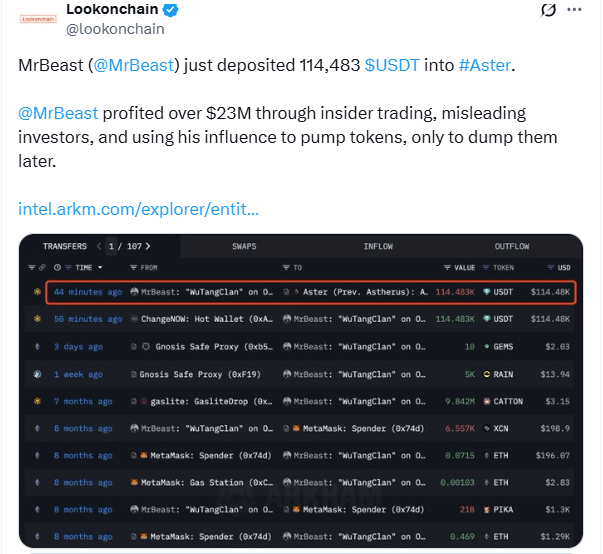
Task: Go to next transfers page arrow
Action: click(148, 246)
